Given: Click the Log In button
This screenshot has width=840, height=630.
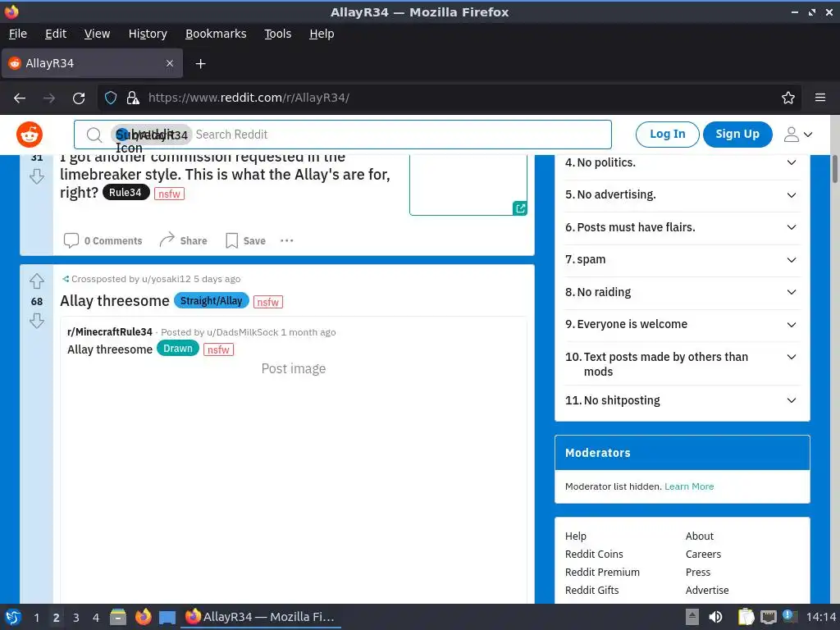Looking at the screenshot, I should coord(667,135).
